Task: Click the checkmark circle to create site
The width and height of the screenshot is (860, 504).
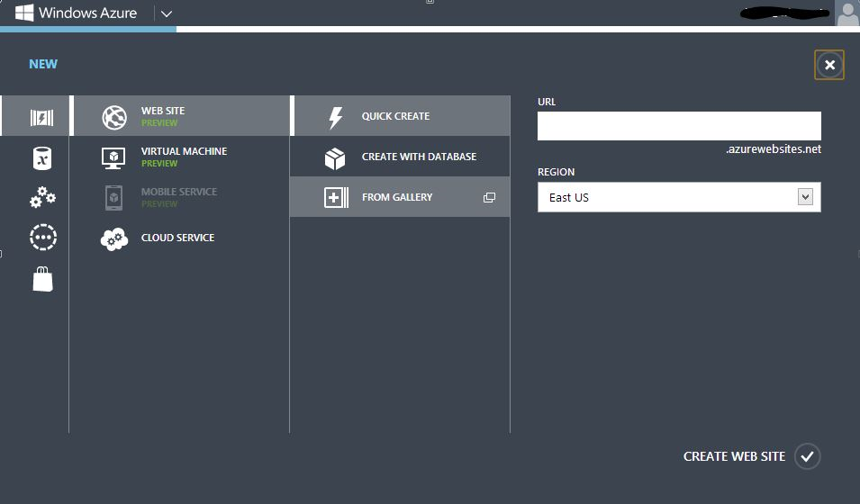Action: [808, 456]
